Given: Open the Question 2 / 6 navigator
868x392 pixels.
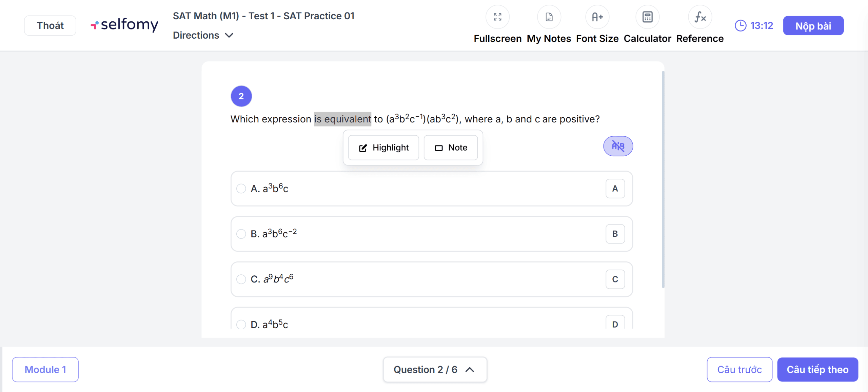Looking at the screenshot, I should [x=435, y=369].
